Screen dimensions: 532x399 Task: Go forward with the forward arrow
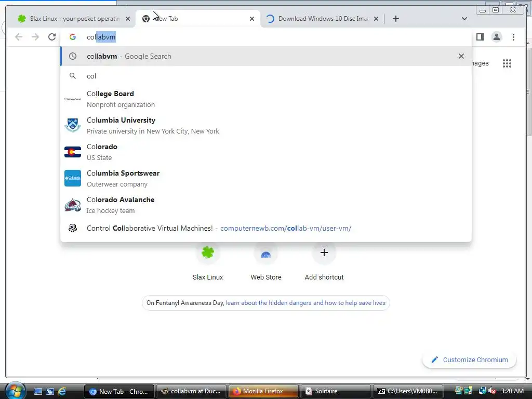35,37
